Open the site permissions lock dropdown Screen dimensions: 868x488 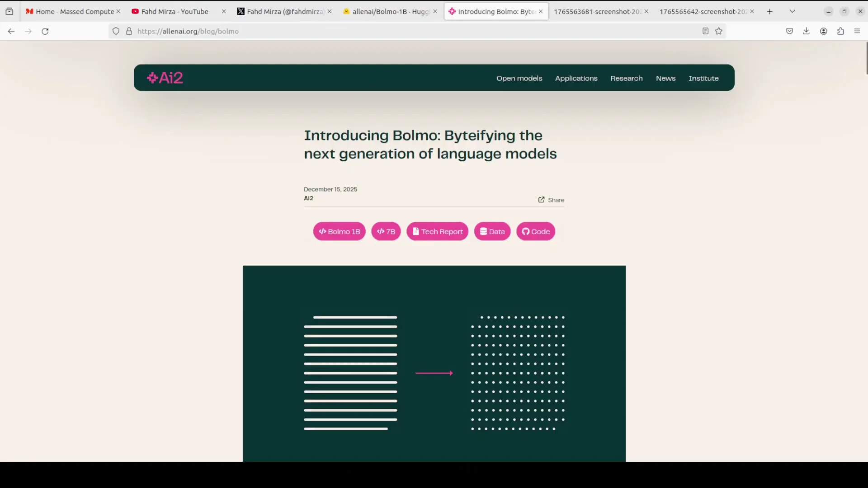[129, 31]
